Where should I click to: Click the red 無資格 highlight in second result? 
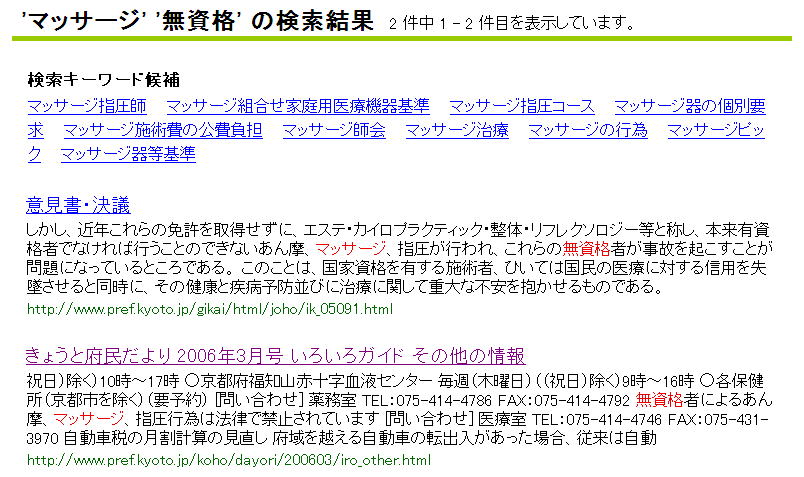[659, 400]
